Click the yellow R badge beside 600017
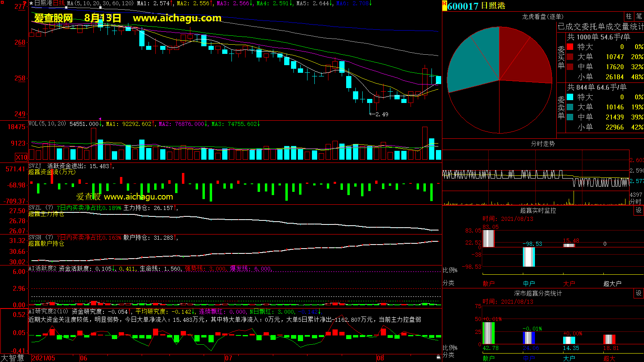The height and width of the screenshot is (362, 644). 444,6
